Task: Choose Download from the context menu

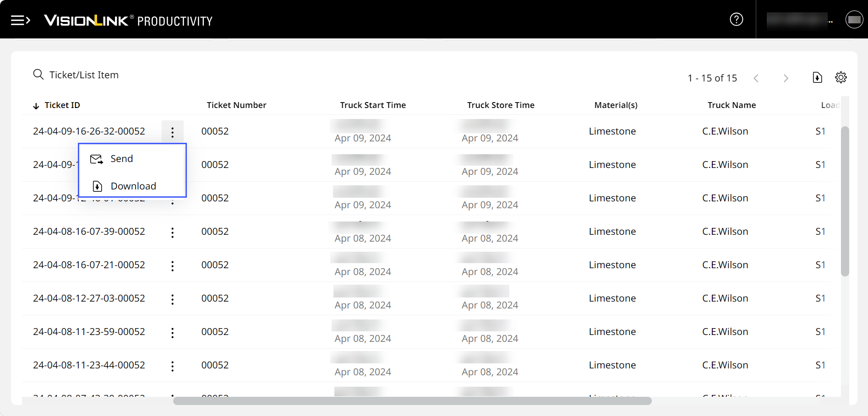Action: 133,186
